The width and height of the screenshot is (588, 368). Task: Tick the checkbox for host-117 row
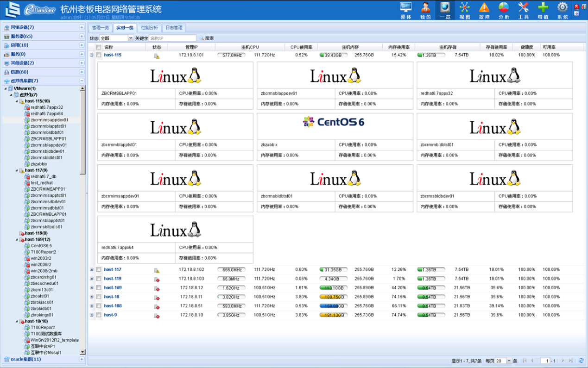pos(99,269)
